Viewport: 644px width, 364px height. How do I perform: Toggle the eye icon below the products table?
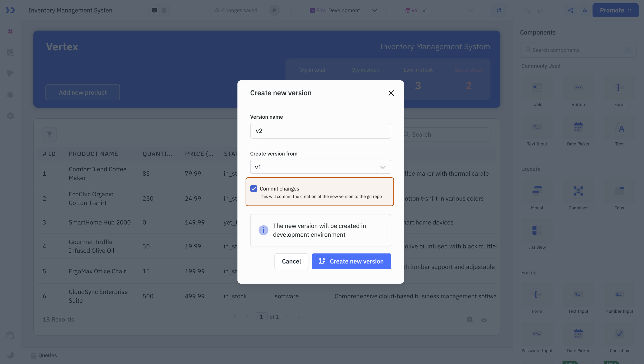point(484,319)
